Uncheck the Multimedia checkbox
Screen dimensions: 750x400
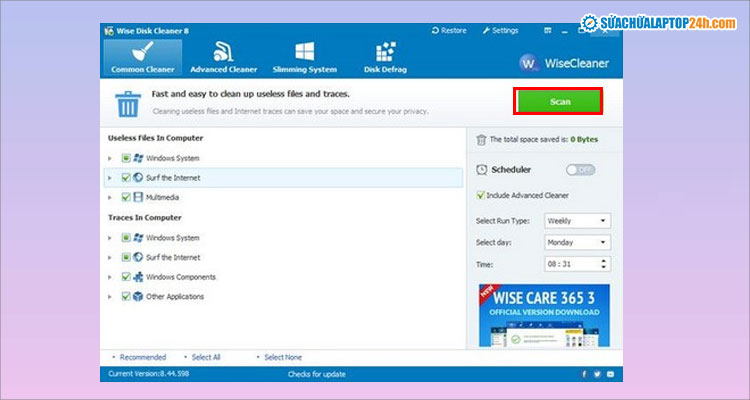tap(126, 197)
